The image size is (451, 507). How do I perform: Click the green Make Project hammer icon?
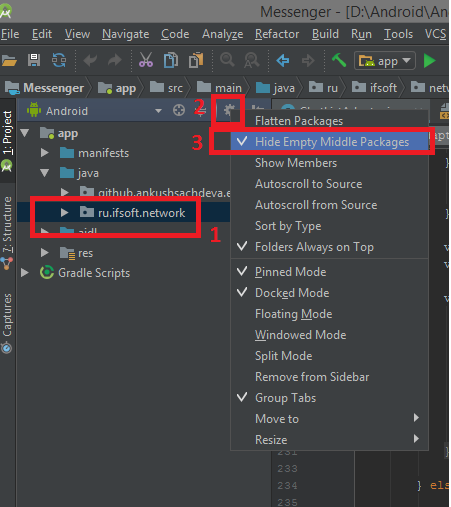pos(339,60)
